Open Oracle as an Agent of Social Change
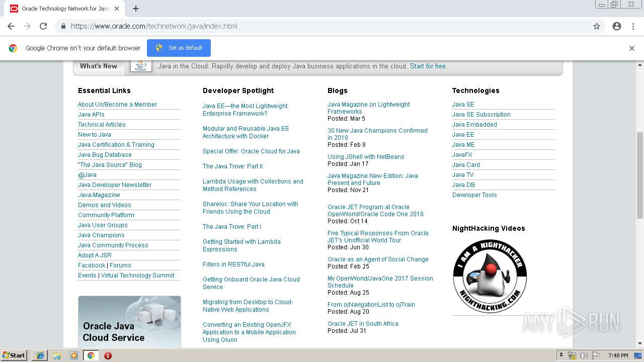The height and width of the screenshot is (362, 644). click(x=378, y=259)
